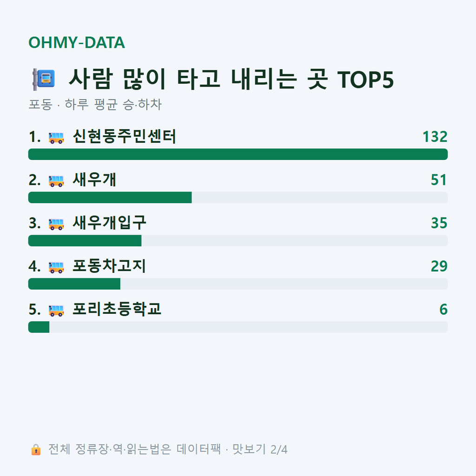Click the value 51 for 새우개
The height and width of the screenshot is (476, 476).
[439, 180]
